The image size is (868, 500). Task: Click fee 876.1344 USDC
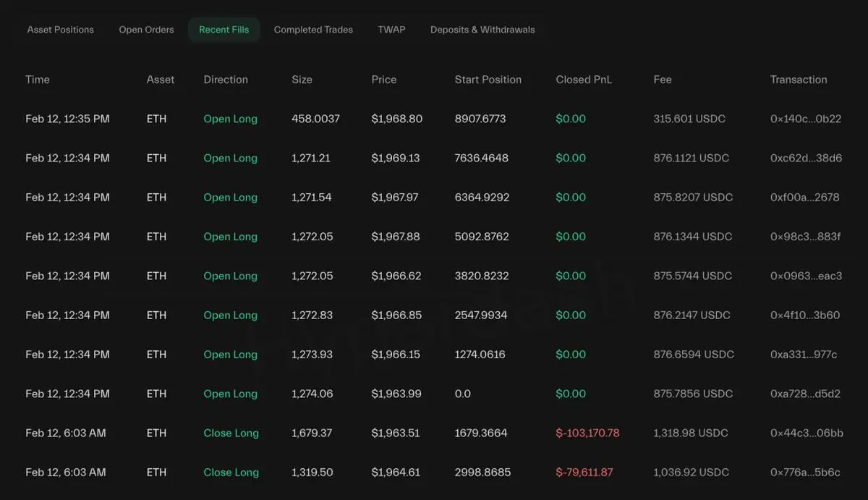click(692, 237)
